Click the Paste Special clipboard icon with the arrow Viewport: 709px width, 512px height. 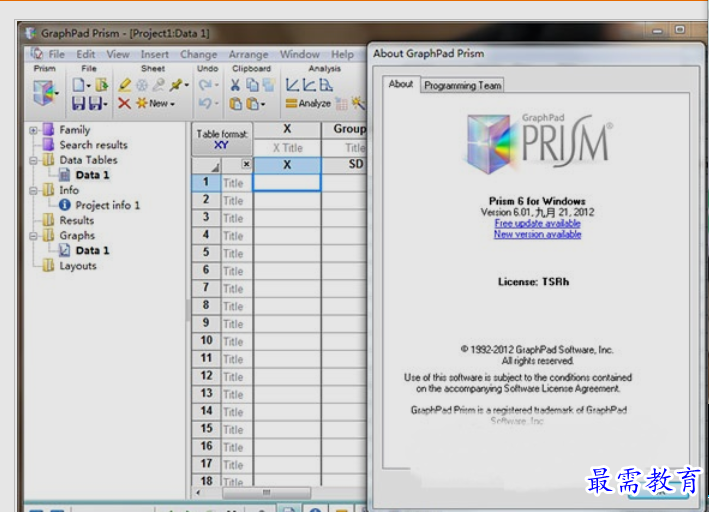click(x=252, y=104)
